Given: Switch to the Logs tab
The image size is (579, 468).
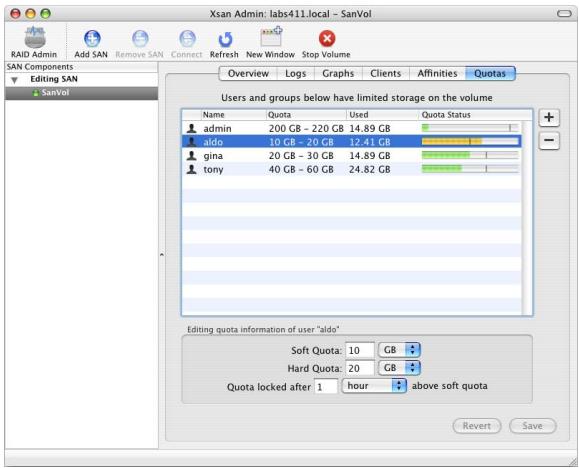Looking at the screenshot, I should click(x=295, y=74).
